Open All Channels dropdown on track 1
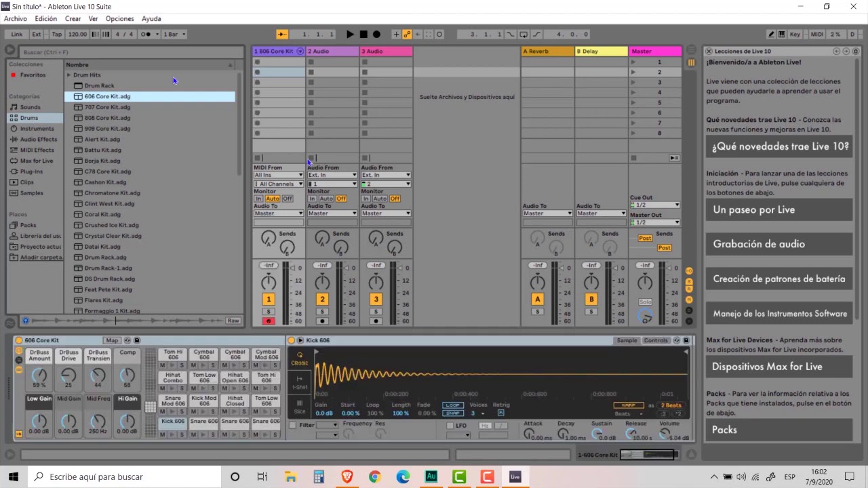 click(279, 184)
